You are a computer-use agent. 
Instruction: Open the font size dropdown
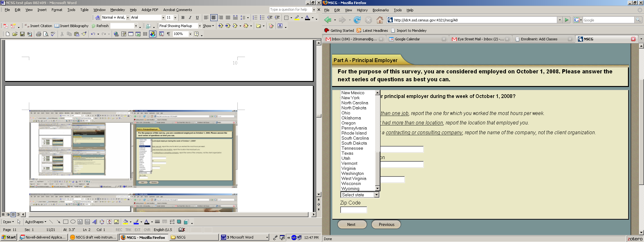click(175, 18)
